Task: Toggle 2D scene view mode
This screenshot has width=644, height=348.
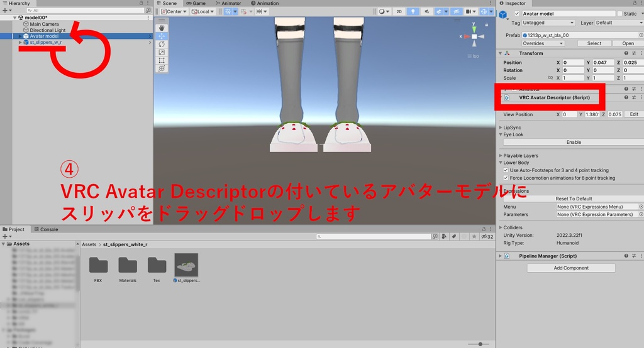Action: 399,11
